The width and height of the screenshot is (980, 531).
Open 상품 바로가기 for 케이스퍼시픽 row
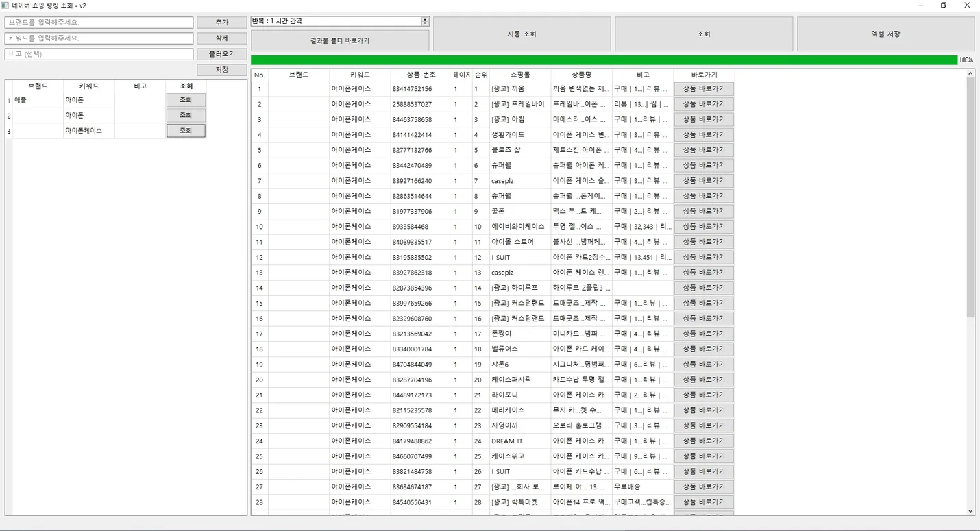[x=704, y=380]
